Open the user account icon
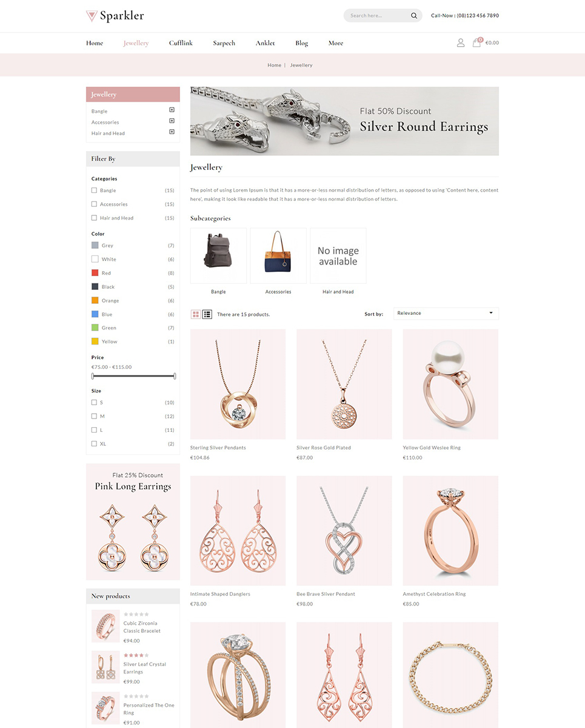 point(461,43)
